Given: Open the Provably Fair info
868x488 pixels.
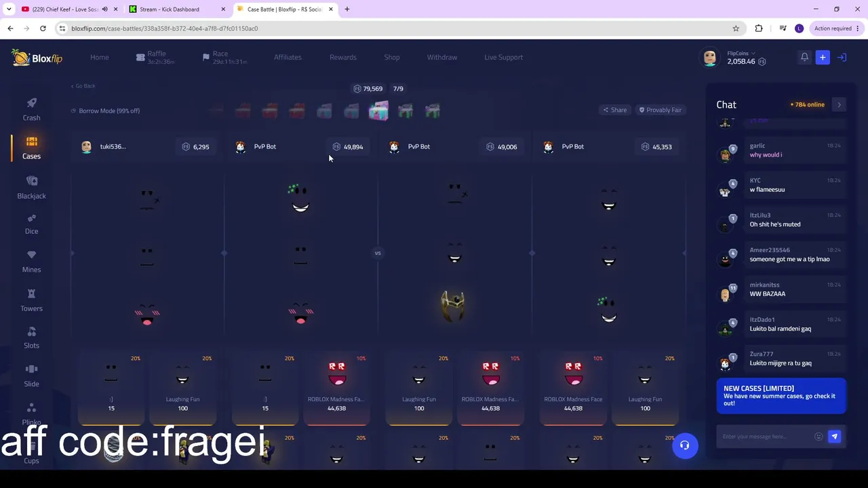Looking at the screenshot, I should 660,110.
